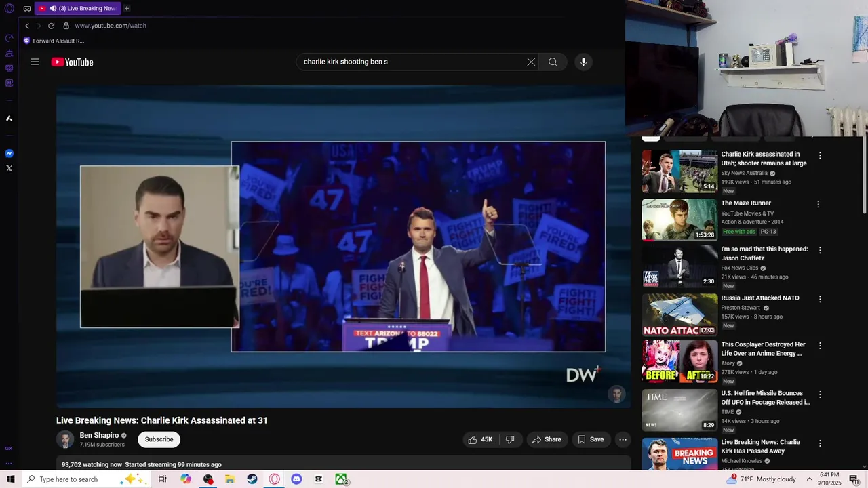Open the striped square sidebar panel icon
The image size is (868, 488).
(x=9, y=68)
